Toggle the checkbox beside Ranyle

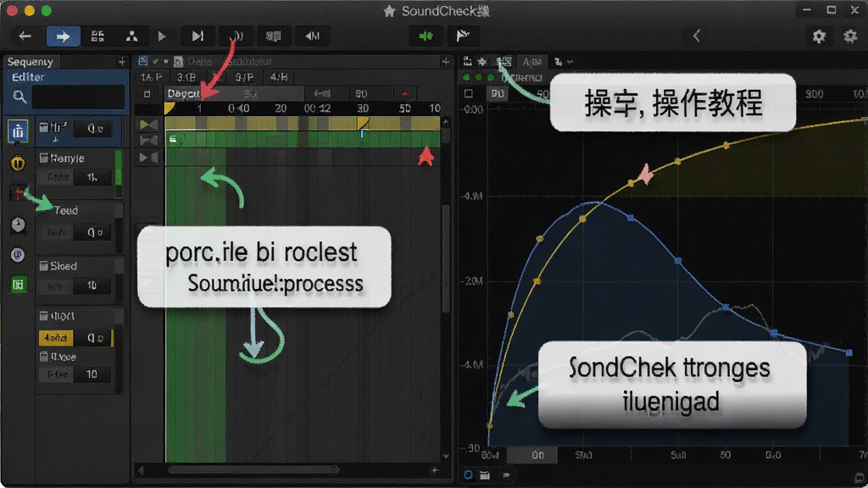click(x=44, y=158)
